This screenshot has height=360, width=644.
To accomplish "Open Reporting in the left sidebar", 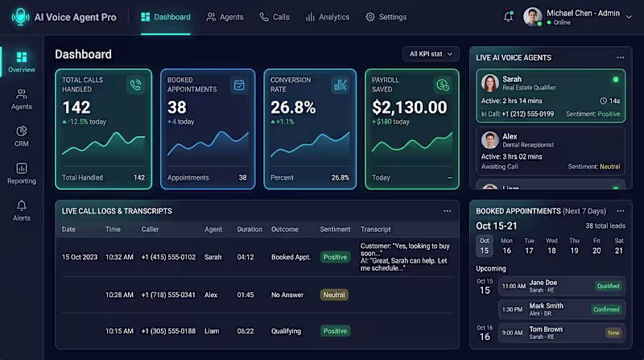I will point(22,173).
